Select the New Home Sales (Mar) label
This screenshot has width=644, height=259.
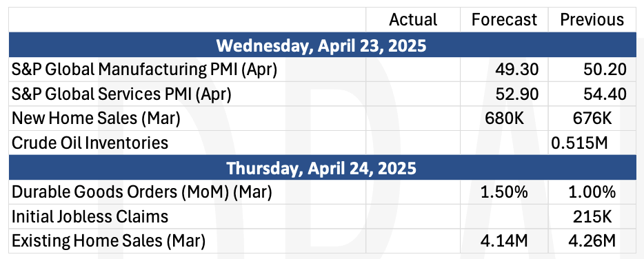click(x=96, y=118)
